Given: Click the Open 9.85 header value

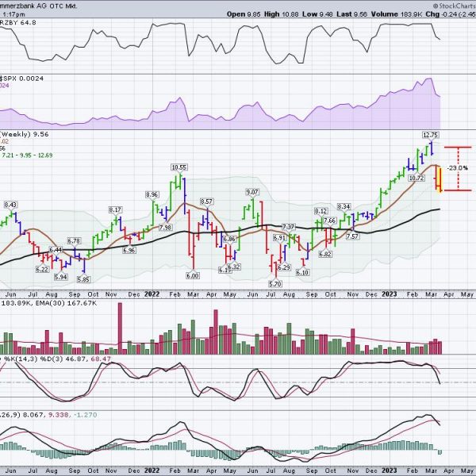Looking at the screenshot, I should pos(244,14).
